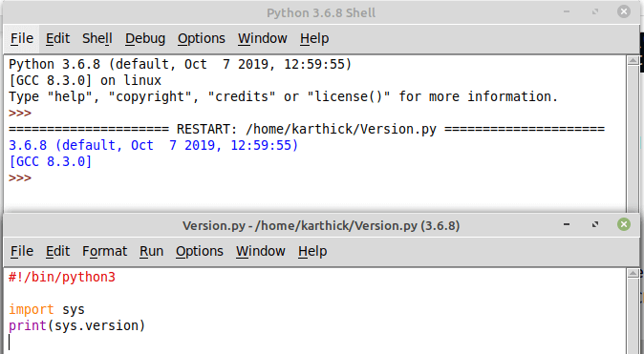Click the '[GCC 8.3.0] on linux' line

coord(85,80)
